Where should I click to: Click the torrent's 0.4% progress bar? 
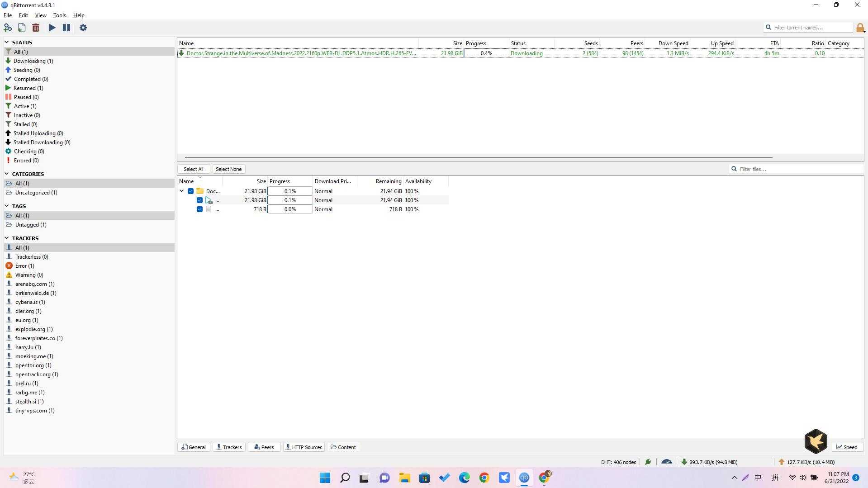(486, 53)
